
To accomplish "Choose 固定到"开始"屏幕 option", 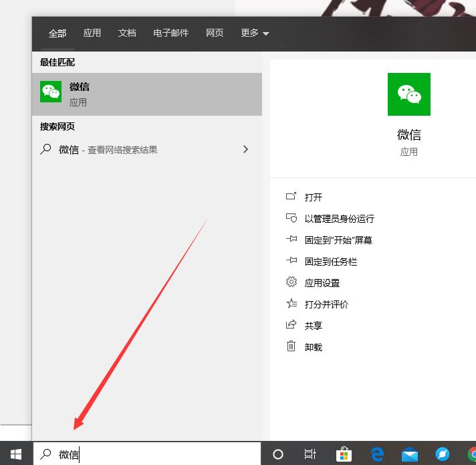I will pos(338,240).
